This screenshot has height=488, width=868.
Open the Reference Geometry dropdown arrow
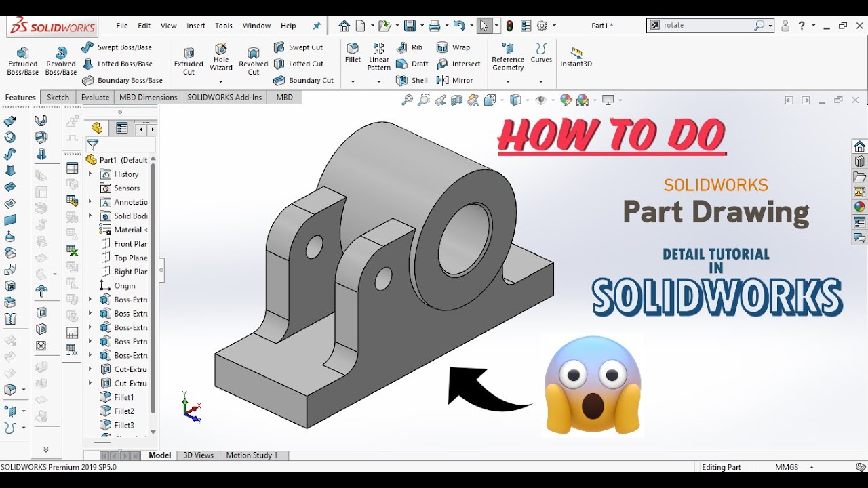[508, 82]
